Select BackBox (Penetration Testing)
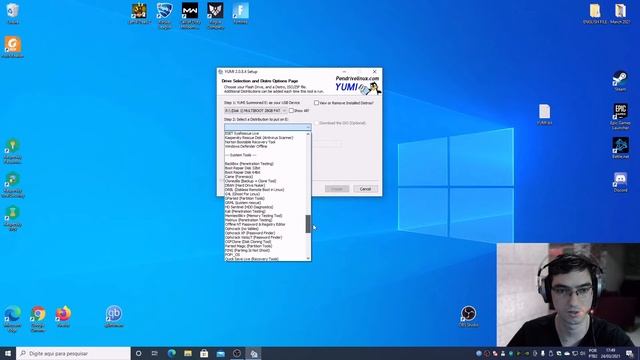Viewport: 640px width, 360px height. pos(249,164)
